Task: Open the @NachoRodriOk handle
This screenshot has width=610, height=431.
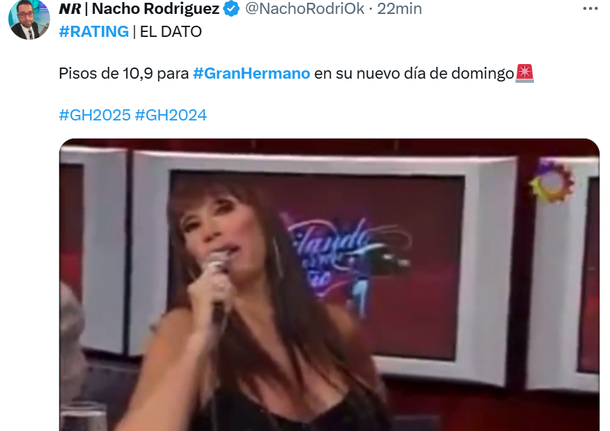Action: pyautogui.click(x=305, y=9)
